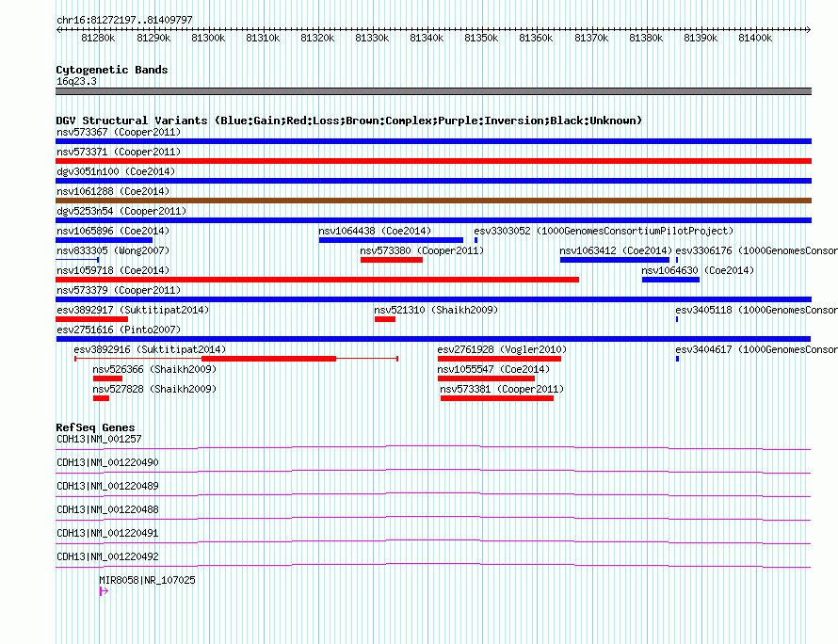Image resolution: width=838 pixels, height=644 pixels.
Task: Select the chr16:81272197..81409797 region label
Action: (x=124, y=21)
